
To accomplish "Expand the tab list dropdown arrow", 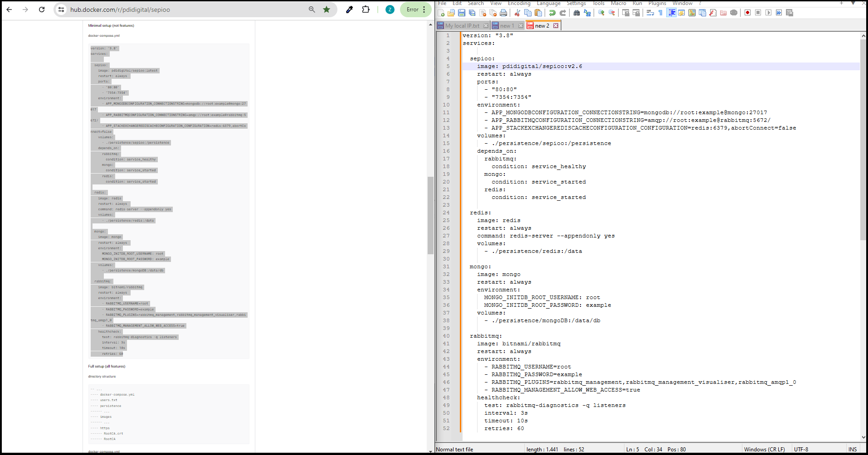I will (x=853, y=3).
